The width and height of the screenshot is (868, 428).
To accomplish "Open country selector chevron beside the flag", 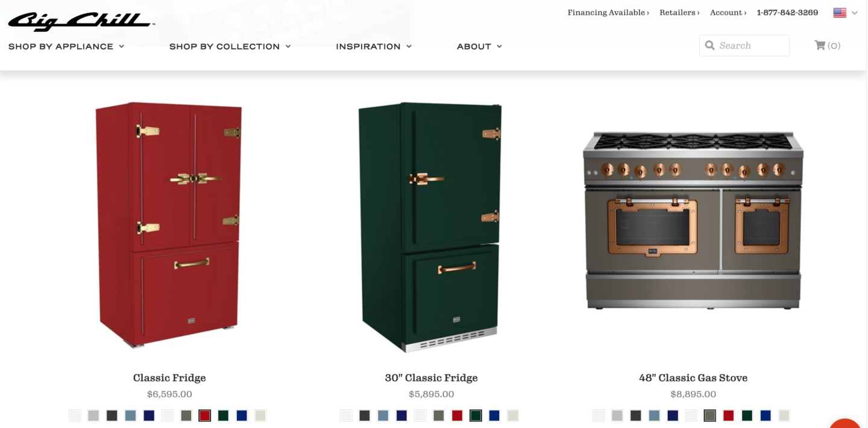I will pyautogui.click(x=855, y=13).
